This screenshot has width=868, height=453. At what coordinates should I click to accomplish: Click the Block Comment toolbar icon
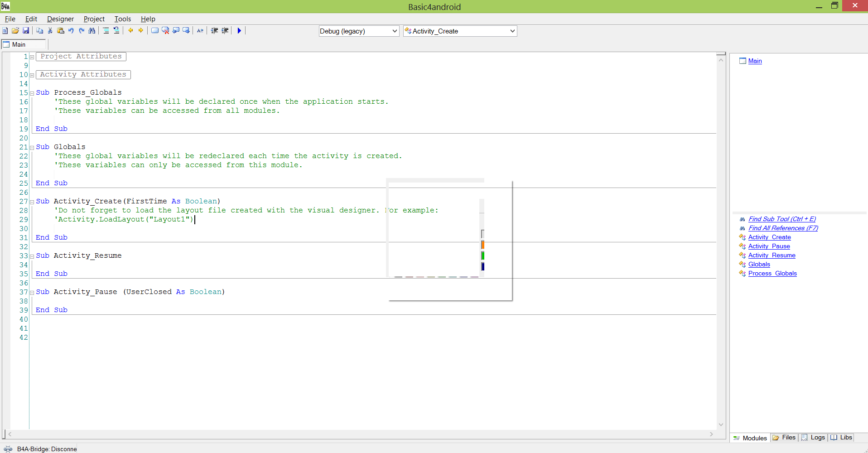click(106, 31)
